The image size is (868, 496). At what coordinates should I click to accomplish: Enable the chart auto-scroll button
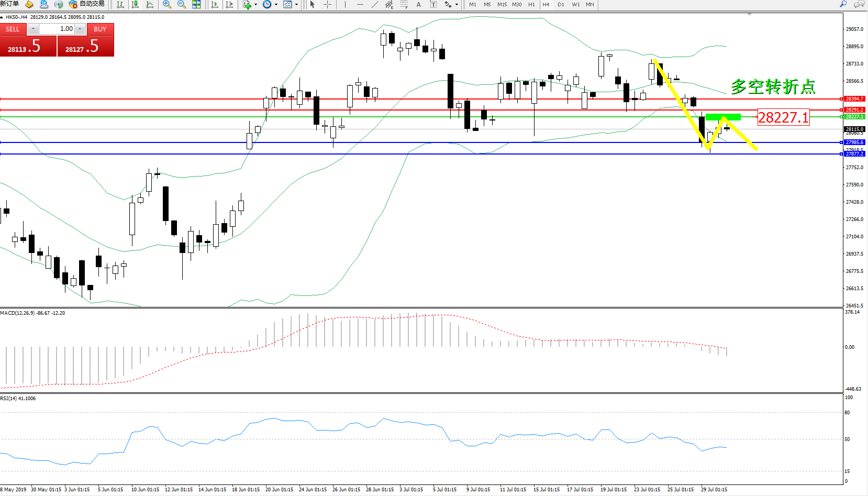click(215, 4)
